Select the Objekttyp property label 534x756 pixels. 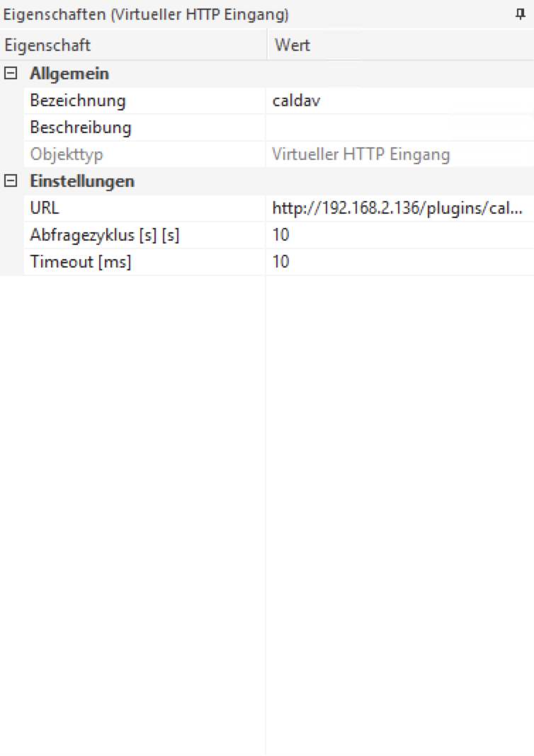pos(66,154)
